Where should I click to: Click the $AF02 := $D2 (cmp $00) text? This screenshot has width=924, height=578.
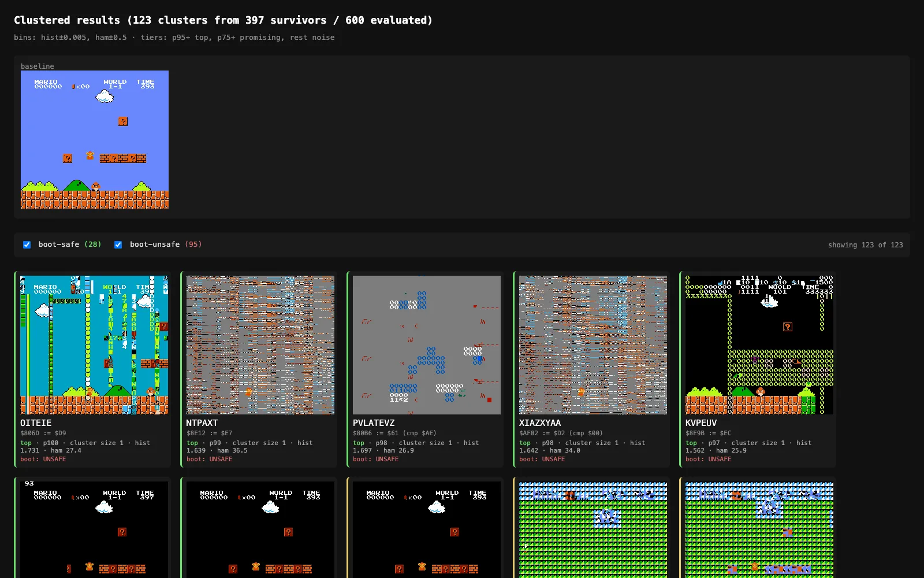tap(561, 433)
